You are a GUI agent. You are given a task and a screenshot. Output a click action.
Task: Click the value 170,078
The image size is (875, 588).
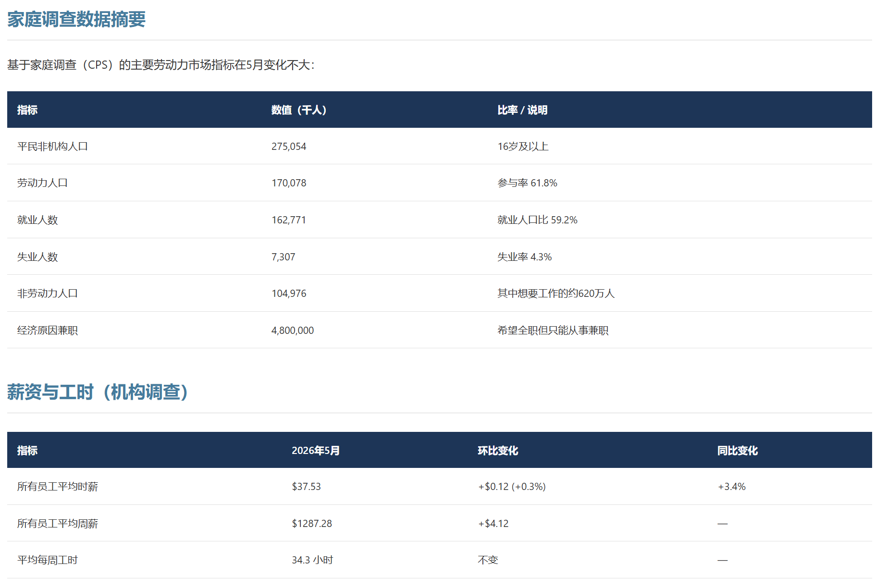(x=289, y=183)
